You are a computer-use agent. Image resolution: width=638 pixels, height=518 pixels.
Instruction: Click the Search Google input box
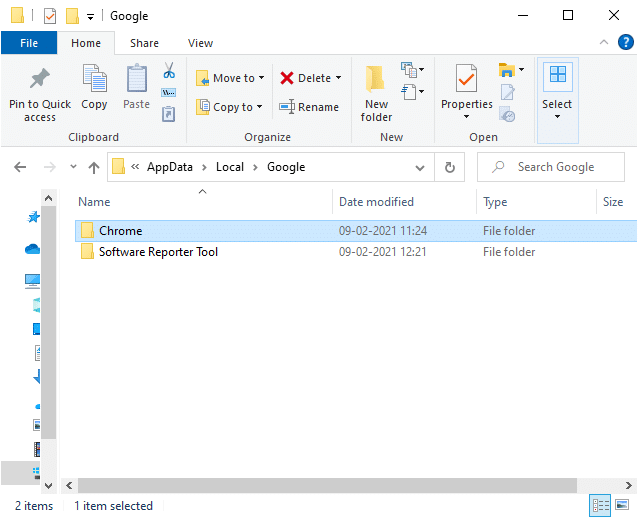point(551,167)
